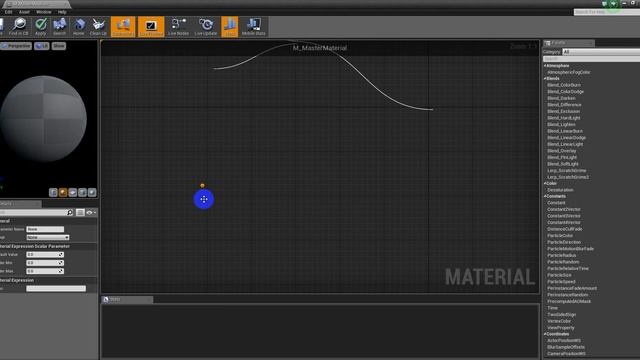
Task: Select Blend_PinLight in palette
Action: 562,157
